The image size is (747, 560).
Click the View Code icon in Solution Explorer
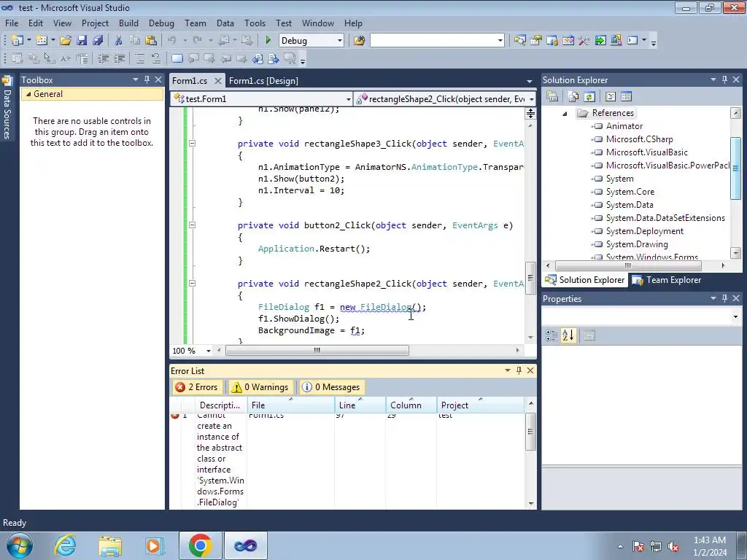click(611, 97)
